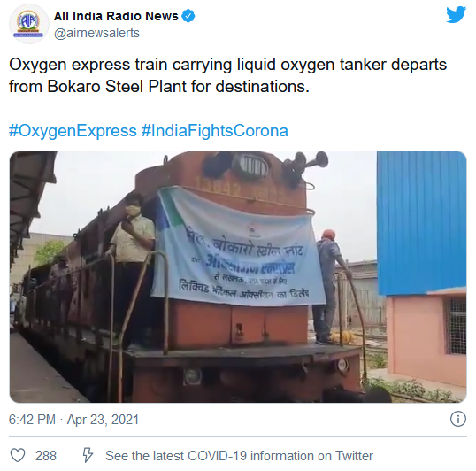Click the All India Radio News name

116,16
